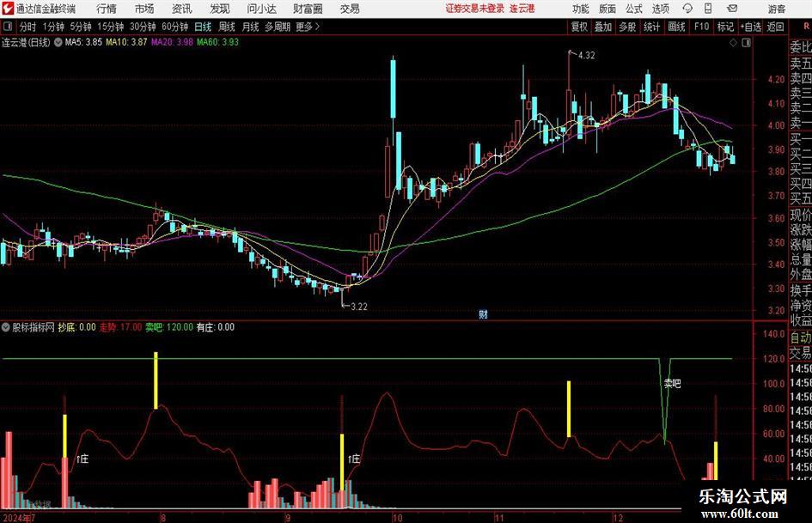
Task: Click the 复权 button
Action: click(x=579, y=27)
